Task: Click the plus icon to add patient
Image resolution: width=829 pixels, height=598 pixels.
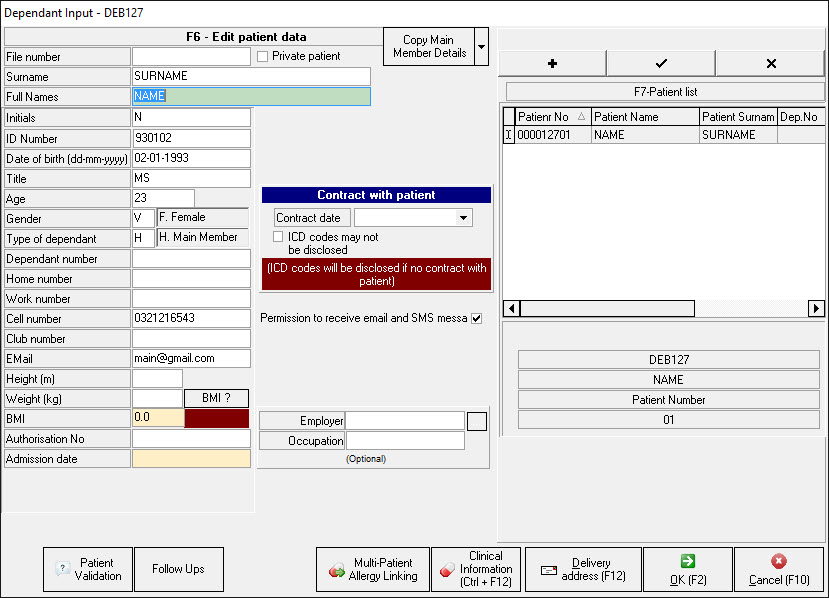Action: 552,63
